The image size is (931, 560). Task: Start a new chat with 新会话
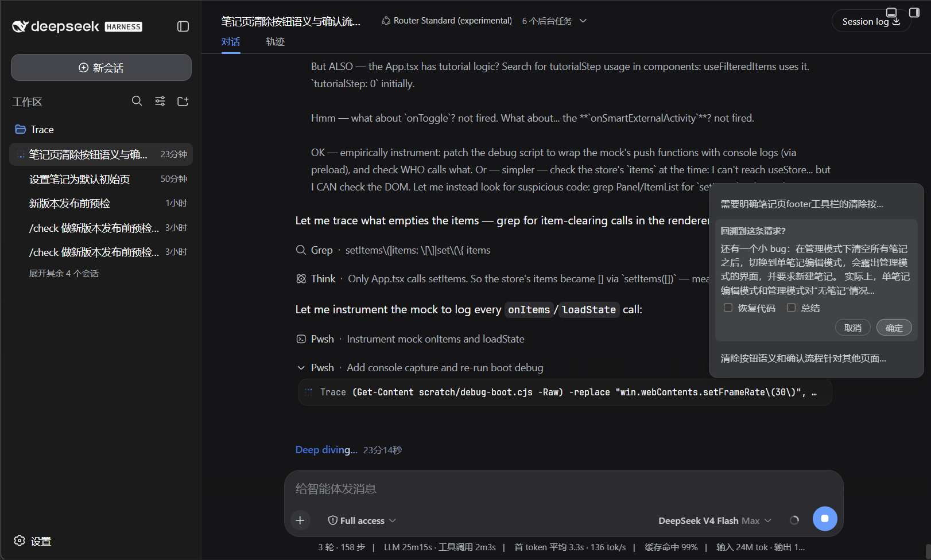click(101, 68)
